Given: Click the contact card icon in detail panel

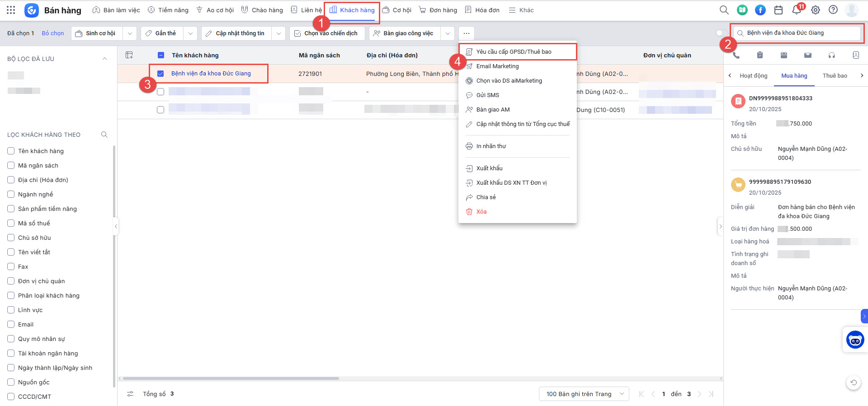Looking at the screenshot, I should tap(856, 55).
